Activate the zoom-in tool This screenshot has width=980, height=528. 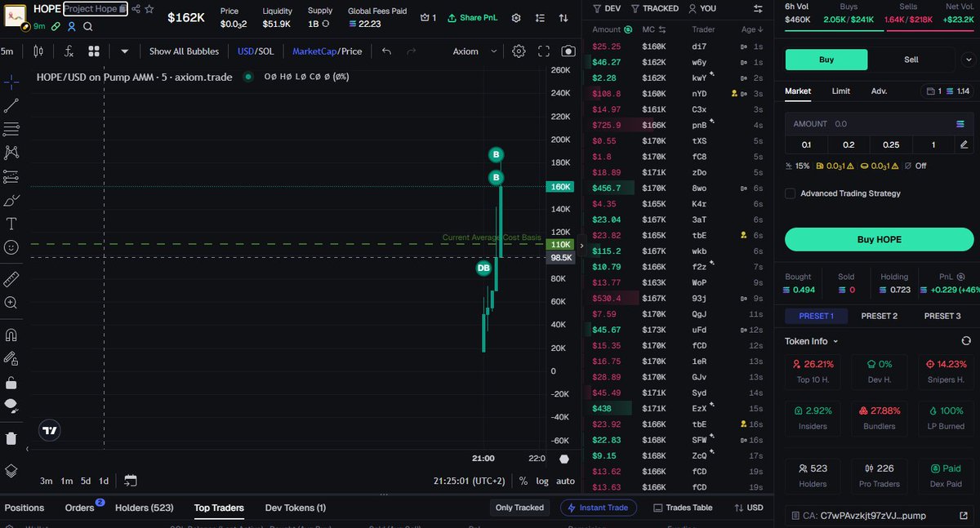coord(11,303)
